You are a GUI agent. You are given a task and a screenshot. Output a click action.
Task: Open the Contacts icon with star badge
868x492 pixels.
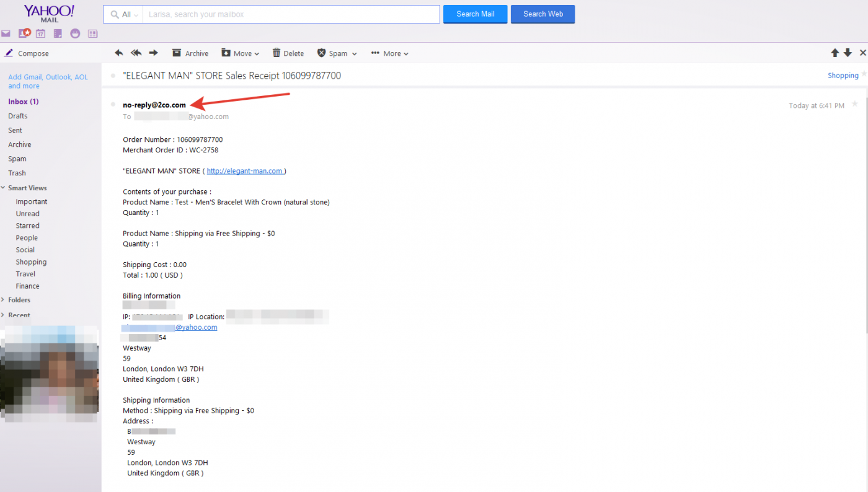pyautogui.click(x=24, y=33)
